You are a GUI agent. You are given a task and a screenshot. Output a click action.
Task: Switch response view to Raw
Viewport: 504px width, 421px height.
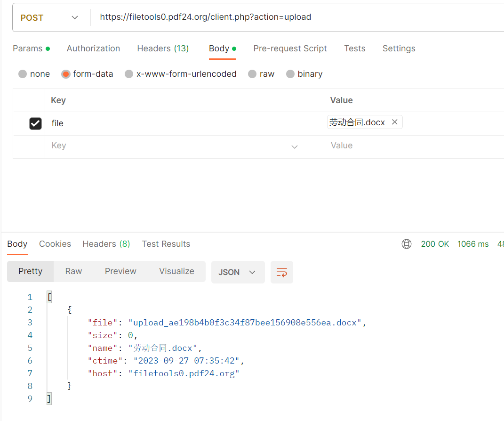click(x=73, y=271)
